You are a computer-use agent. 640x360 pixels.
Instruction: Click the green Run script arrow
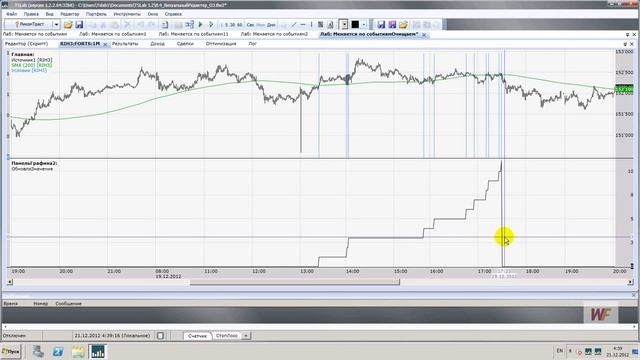tap(200, 24)
